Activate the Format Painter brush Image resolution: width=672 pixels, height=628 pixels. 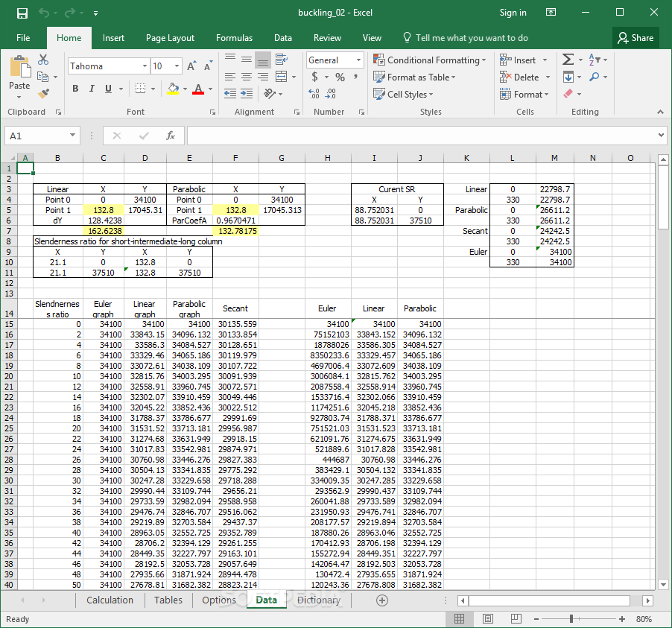pyautogui.click(x=43, y=93)
